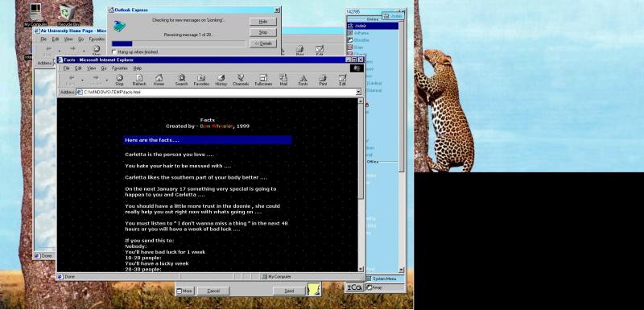Open Channels in the Facts browser toolbar
The image size is (644, 310).
(x=241, y=80)
